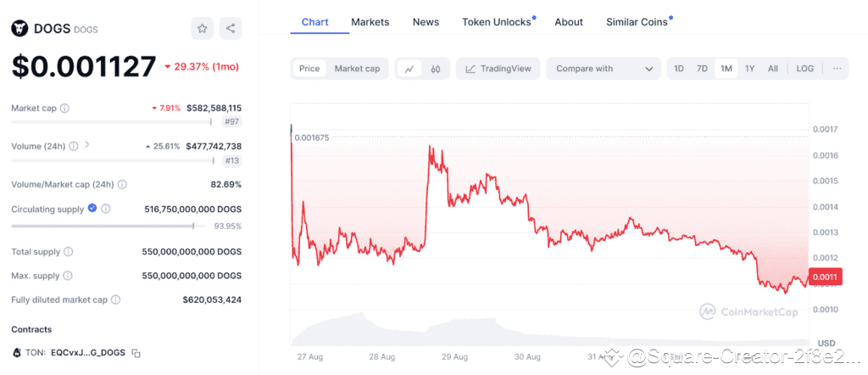The width and height of the screenshot is (868, 375).
Task: Toggle the chart to Market cap view
Action: click(x=357, y=69)
